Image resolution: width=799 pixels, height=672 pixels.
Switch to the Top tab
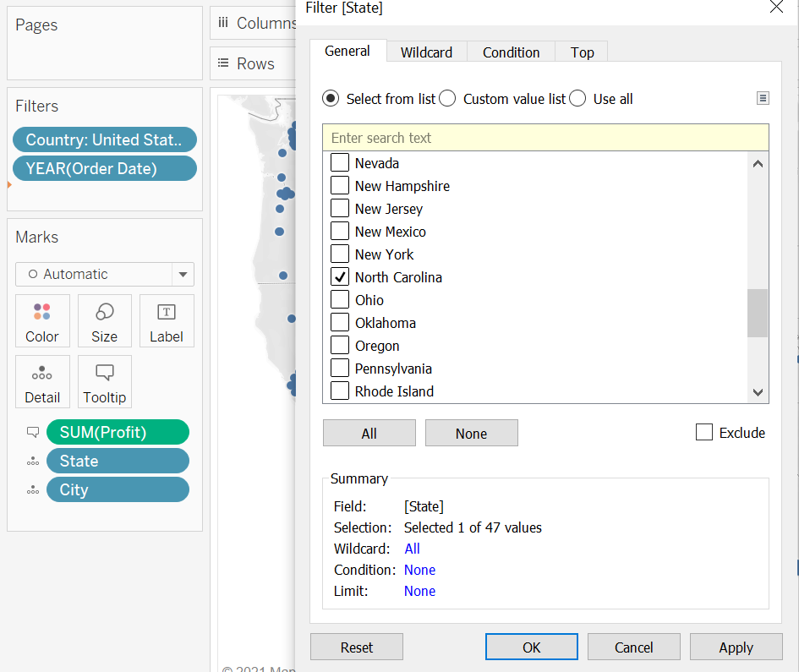click(581, 52)
